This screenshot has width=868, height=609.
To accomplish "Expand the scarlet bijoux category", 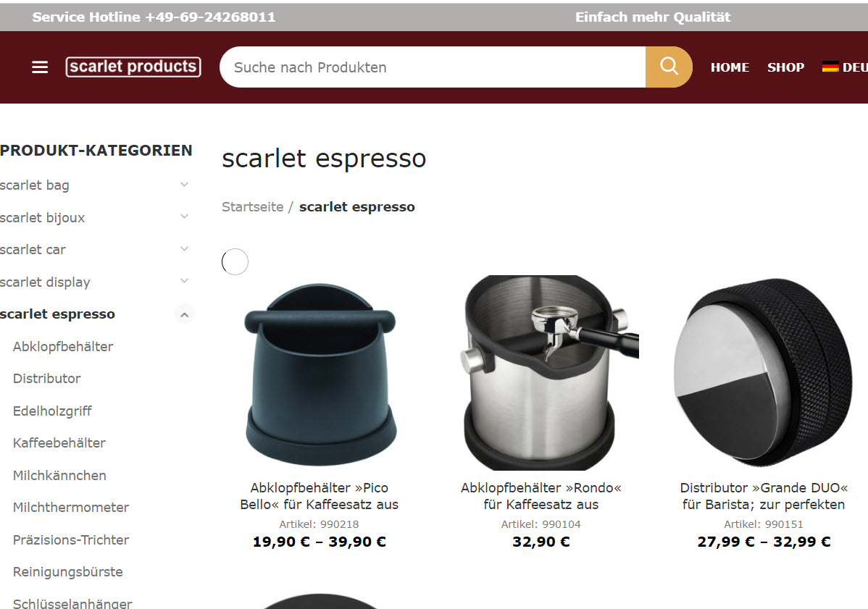I will (184, 217).
